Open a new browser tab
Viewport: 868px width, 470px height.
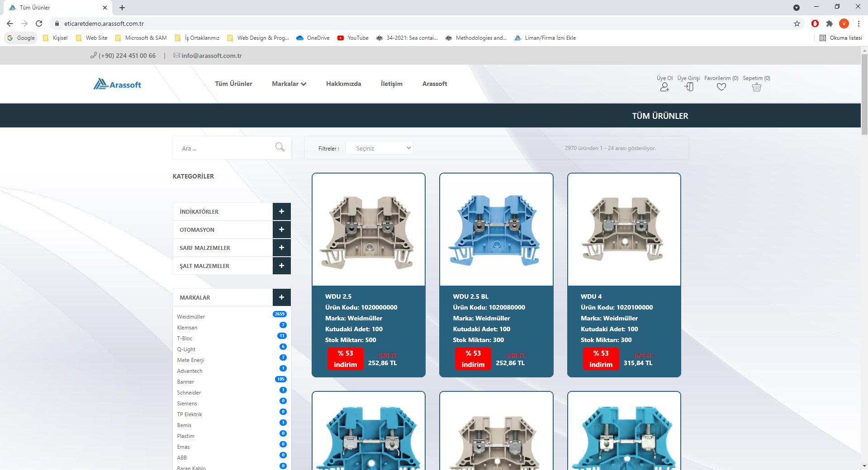click(122, 8)
